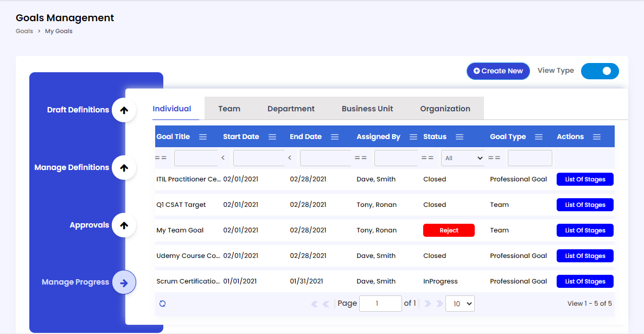
Task: Click the page number input field
Action: 380,304
